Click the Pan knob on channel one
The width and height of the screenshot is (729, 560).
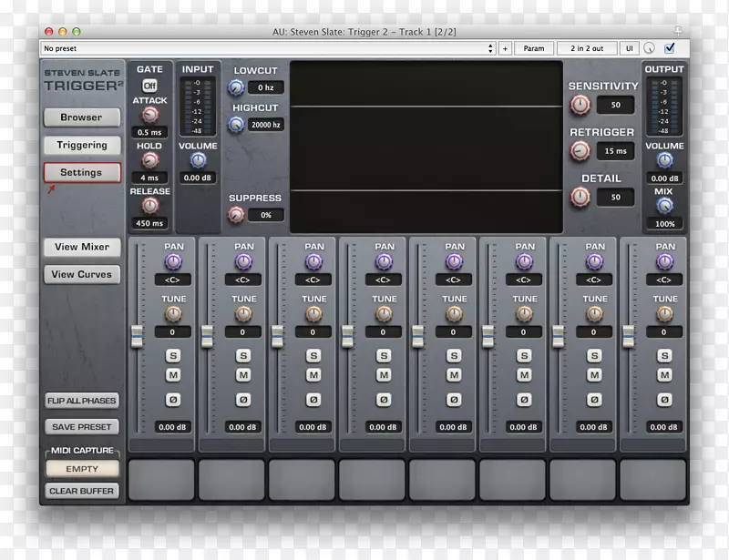pos(173,262)
